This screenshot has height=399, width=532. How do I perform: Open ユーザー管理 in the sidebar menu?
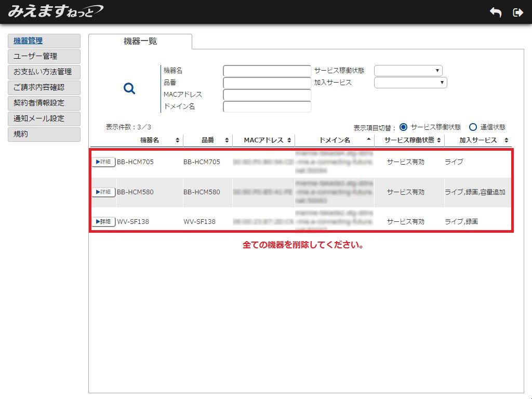[44, 56]
